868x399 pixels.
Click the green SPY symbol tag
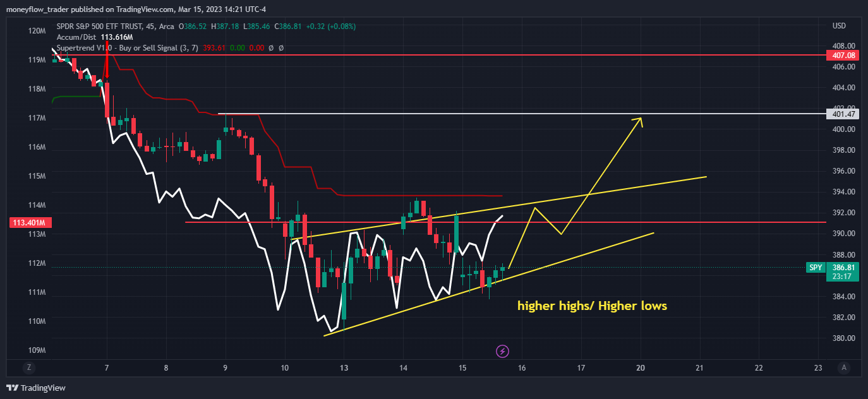coord(816,268)
